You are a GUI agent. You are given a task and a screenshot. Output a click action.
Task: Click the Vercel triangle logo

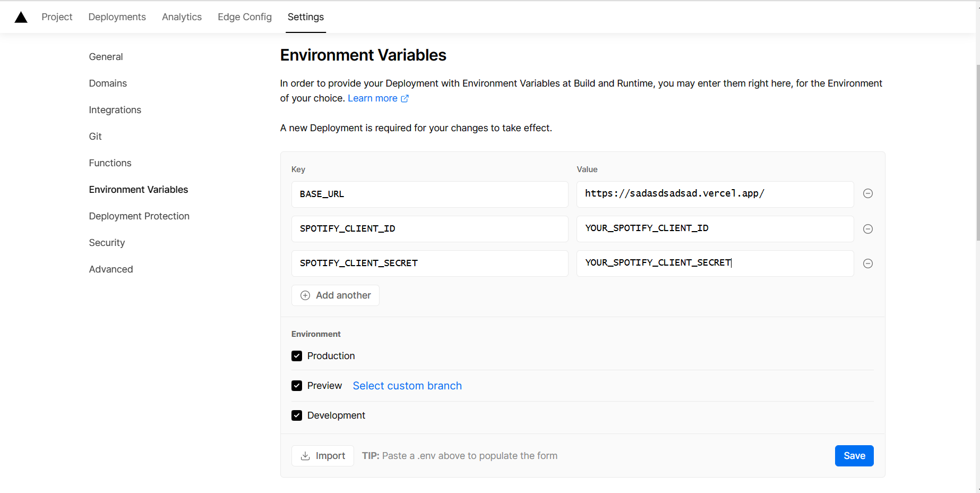pyautogui.click(x=21, y=18)
